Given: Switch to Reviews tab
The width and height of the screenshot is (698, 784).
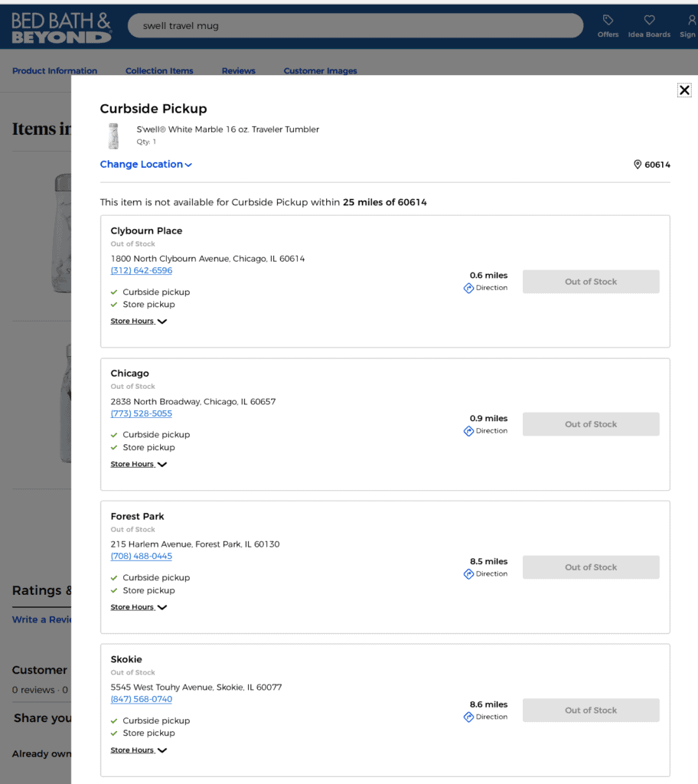Looking at the screenshot, I should [239, 71].
